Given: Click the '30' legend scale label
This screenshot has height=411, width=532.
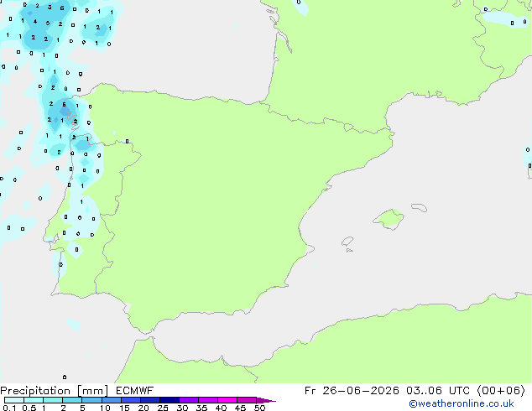Looking at the screenshot, I should pos(182,408).
